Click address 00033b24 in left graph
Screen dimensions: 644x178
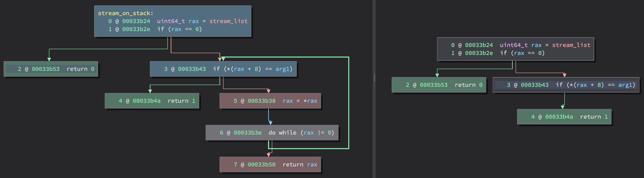point(136,21)
